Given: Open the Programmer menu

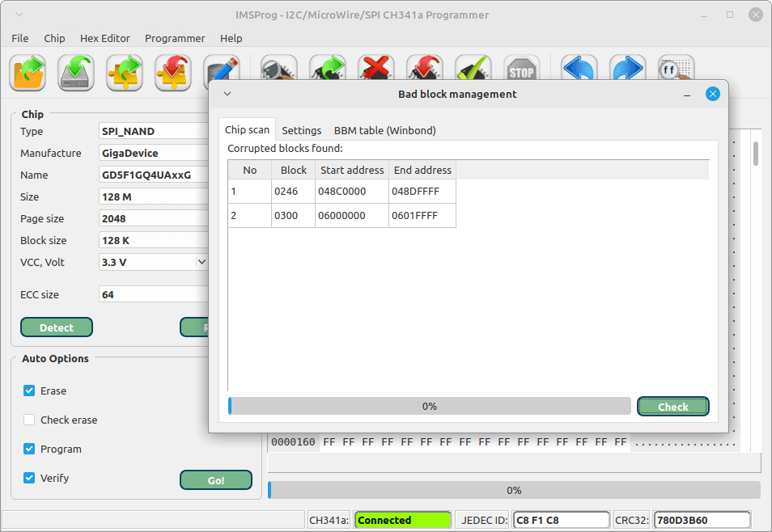Looking at the screenshot, I should click(x=175, y=38).
